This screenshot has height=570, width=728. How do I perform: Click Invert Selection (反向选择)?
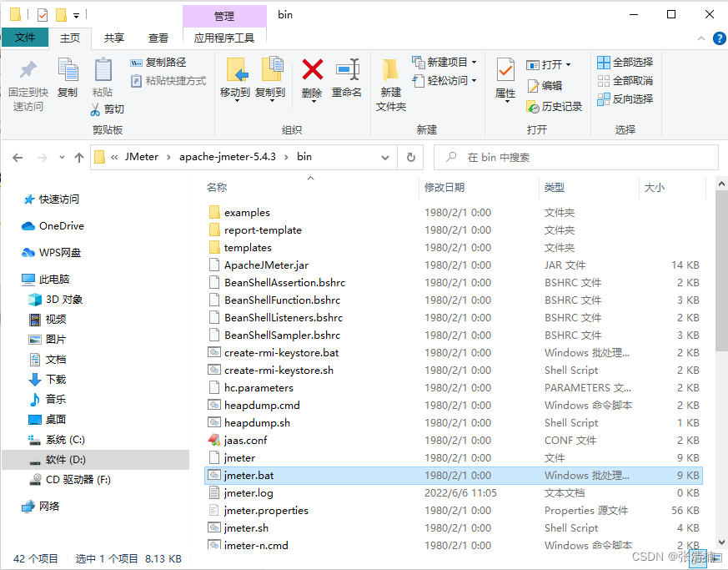[x=625, y=99]
